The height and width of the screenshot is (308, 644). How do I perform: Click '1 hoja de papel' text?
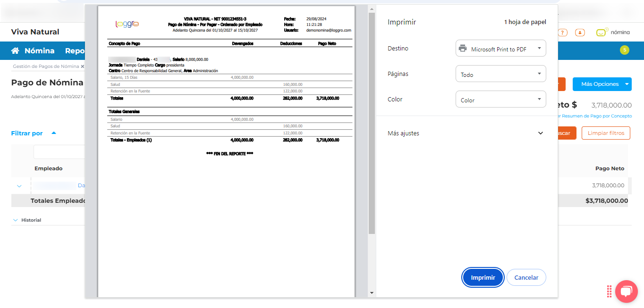(x=525, y=22)
